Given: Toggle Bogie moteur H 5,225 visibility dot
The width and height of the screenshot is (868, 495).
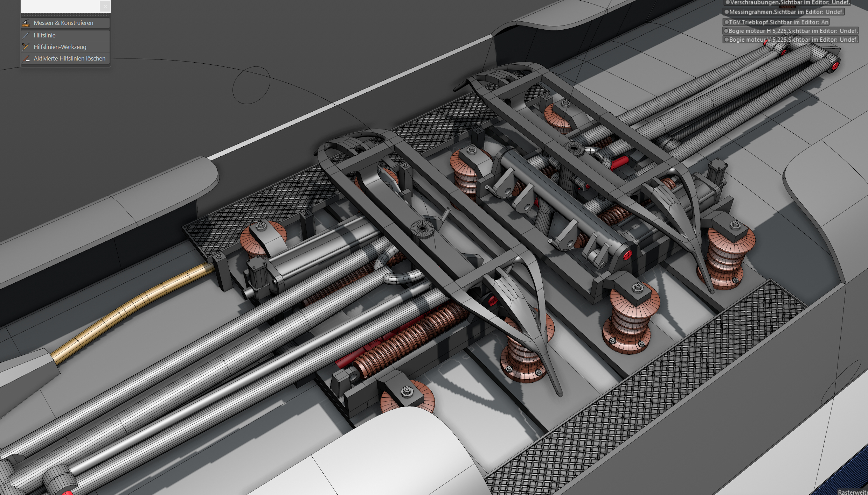Looking at the screenshot, I should click(726, 31).
